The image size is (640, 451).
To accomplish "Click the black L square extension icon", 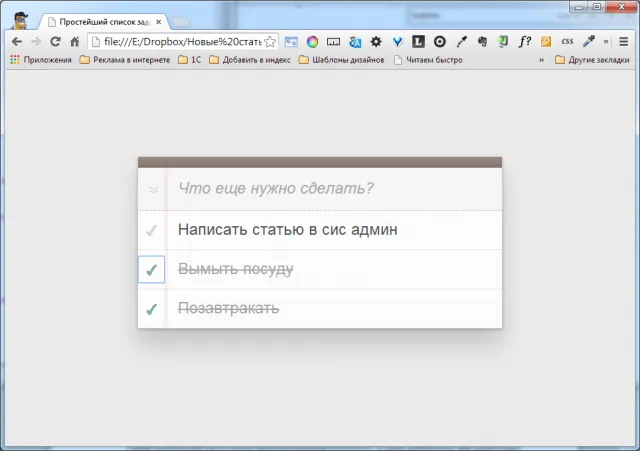I will pos(418,42).
